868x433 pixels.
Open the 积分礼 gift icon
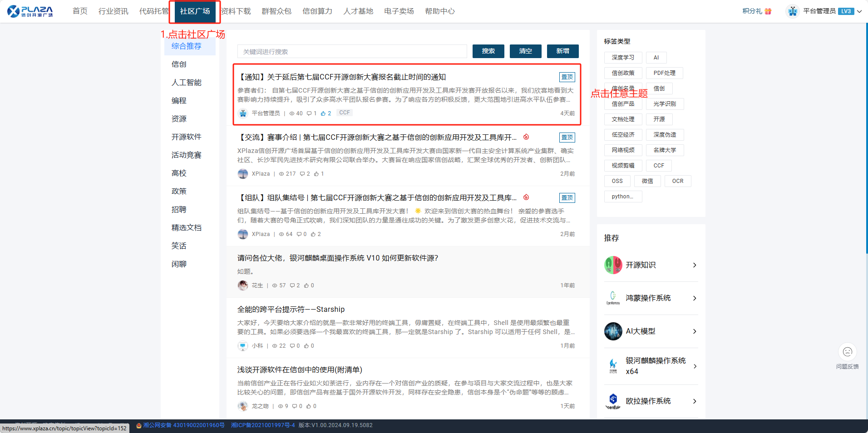tap(768, 11)
